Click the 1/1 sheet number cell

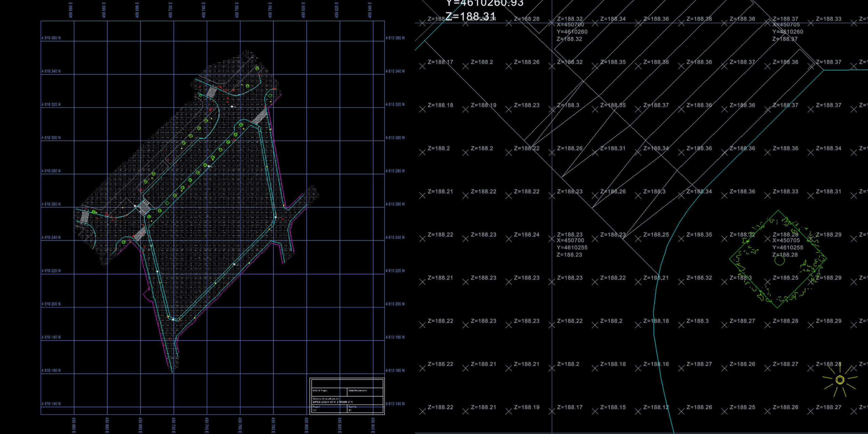click(315, 410)
